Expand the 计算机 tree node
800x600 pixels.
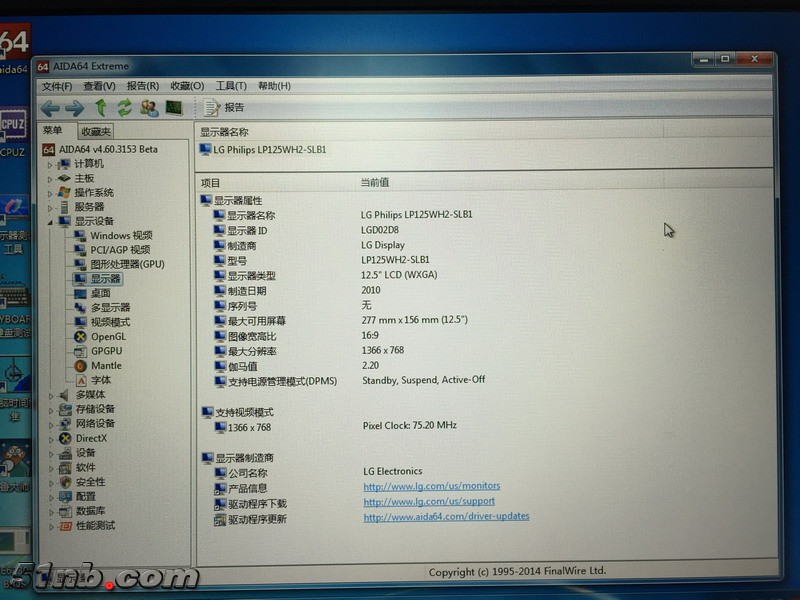click(50, 164)
